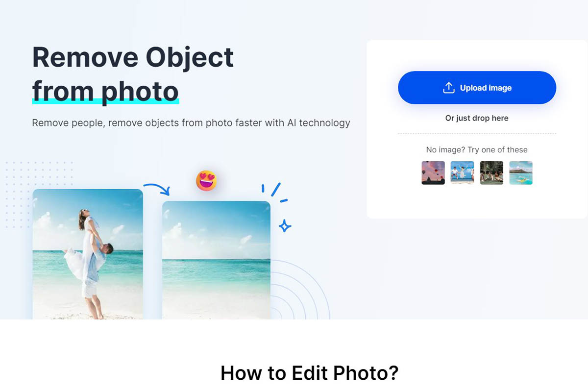
Task: Click the upload arrow icon in blue button
Action: pyautogui.click(x=449, y=88)
